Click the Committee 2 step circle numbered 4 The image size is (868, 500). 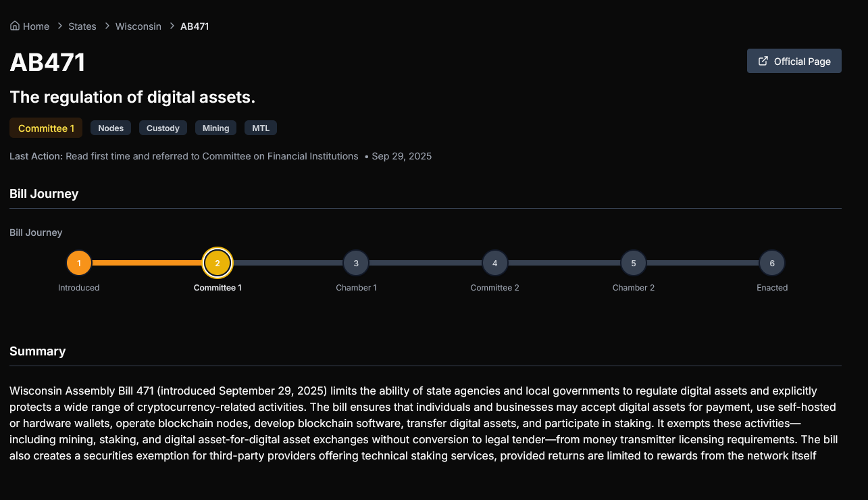(x=494, y=263)
